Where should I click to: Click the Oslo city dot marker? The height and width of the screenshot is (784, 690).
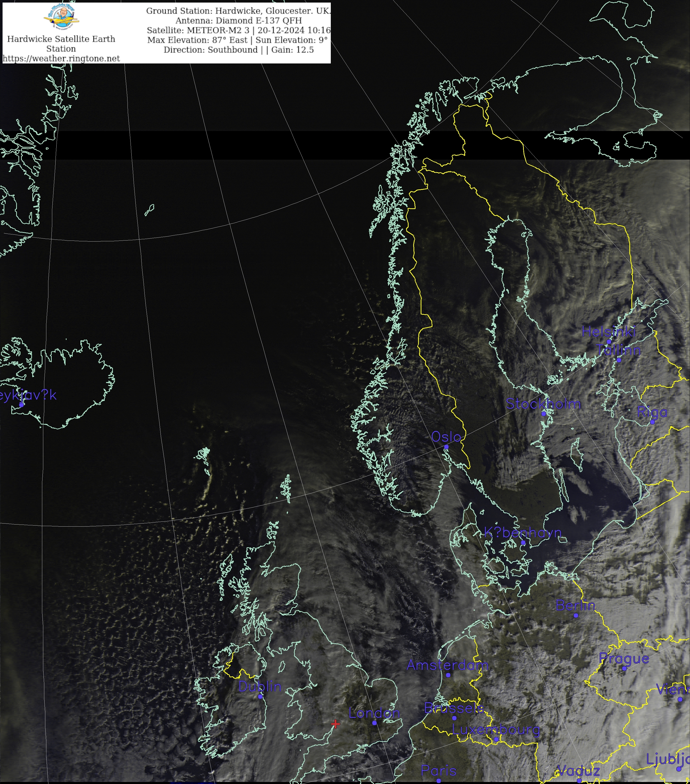[446, 447]
